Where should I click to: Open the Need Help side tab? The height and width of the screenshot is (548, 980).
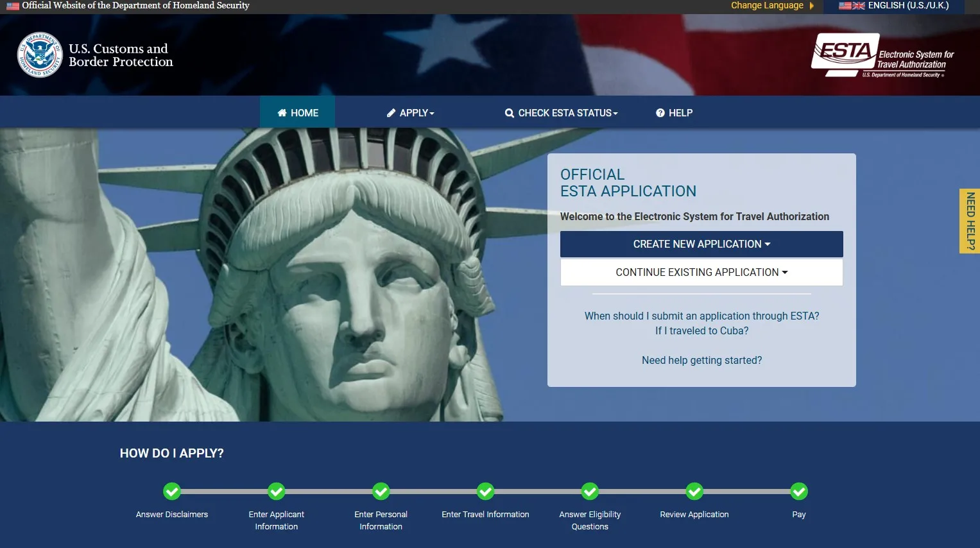(x=970, y=221)
